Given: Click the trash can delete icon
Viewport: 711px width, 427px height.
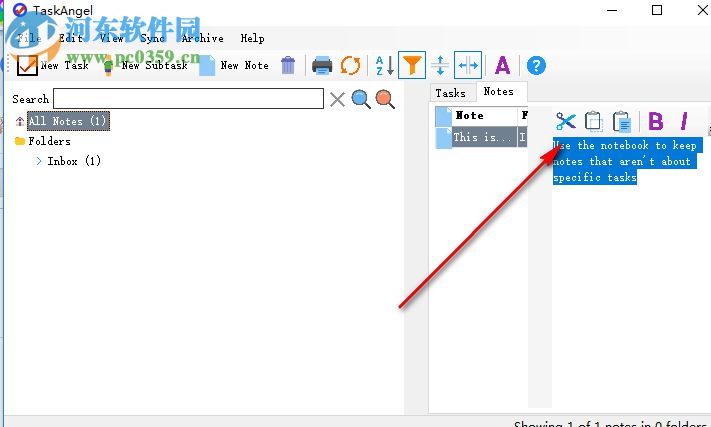Looking at the screenshot, I should 288,65.
